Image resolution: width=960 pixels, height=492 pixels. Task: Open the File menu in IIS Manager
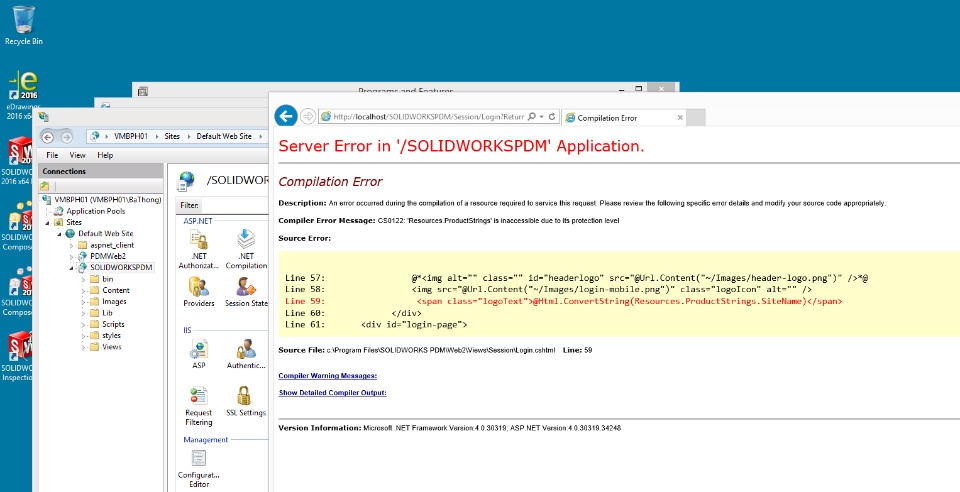point(52,155)
